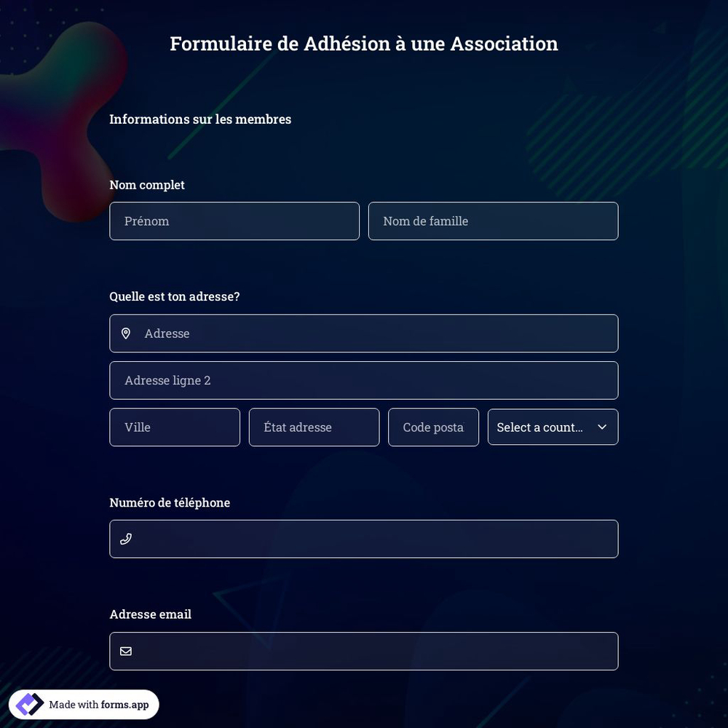Open the 'Made with forms.app' link
Image resolution: width=728 pixels, height=728 pixels.
point(83,704)
